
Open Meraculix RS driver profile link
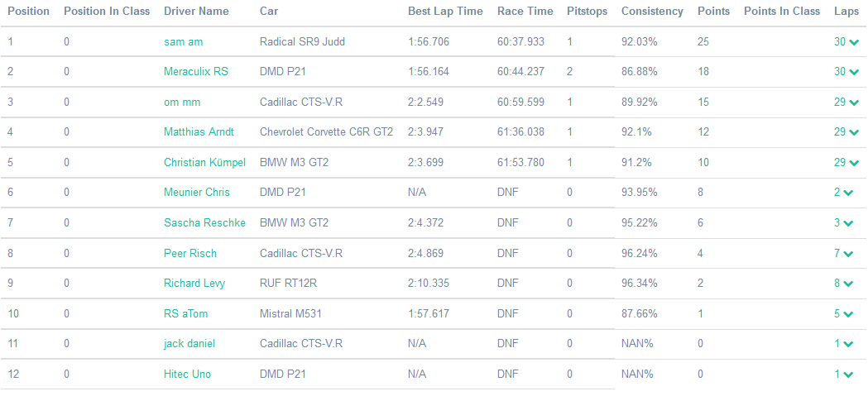(195, 72)
